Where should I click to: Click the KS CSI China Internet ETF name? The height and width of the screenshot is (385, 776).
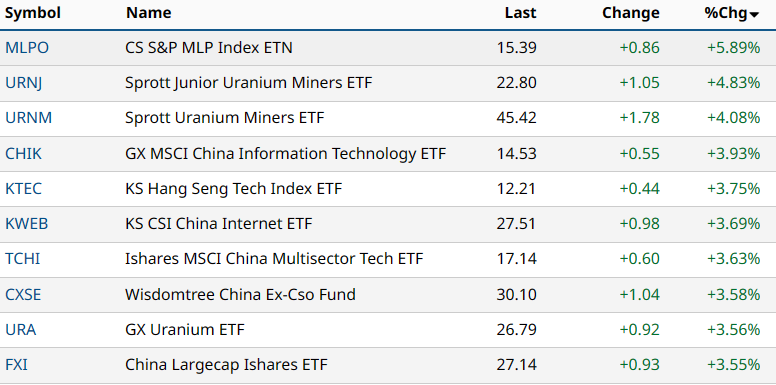(219, 224)
